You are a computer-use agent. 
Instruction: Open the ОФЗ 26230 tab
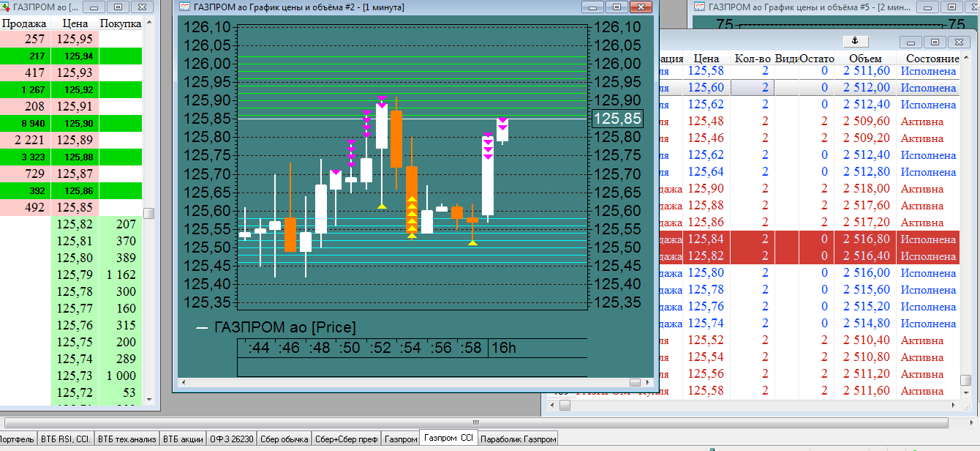point(232,439)
